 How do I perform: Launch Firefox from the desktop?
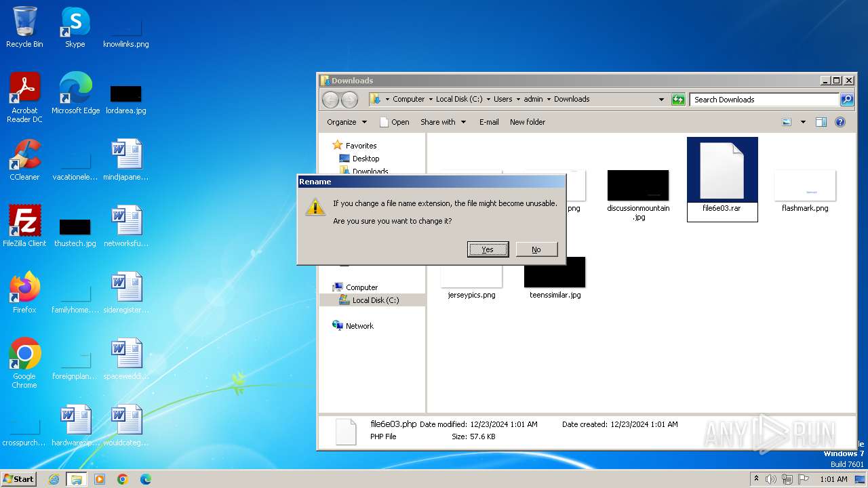tap(24, 293)
